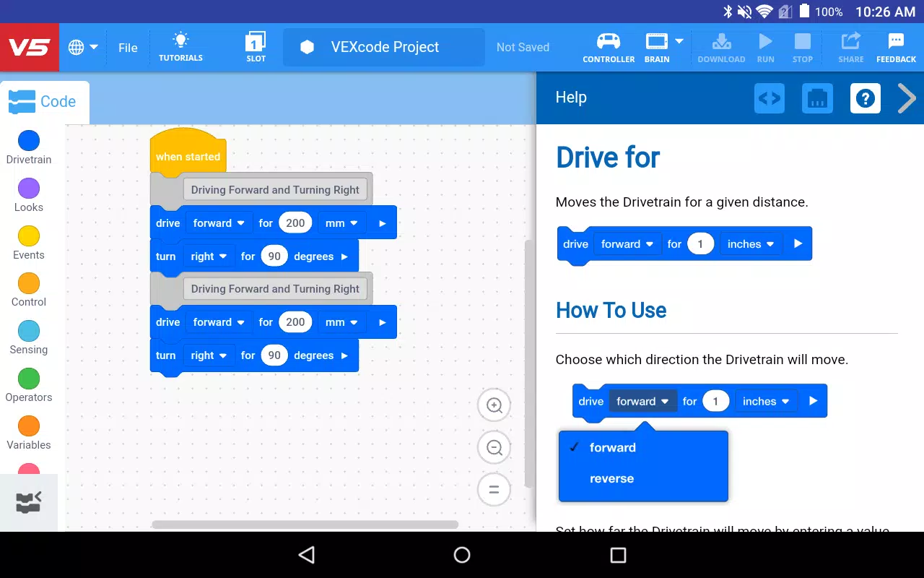Open the Tutorials lightbulb icon

[x=180, y=40]
